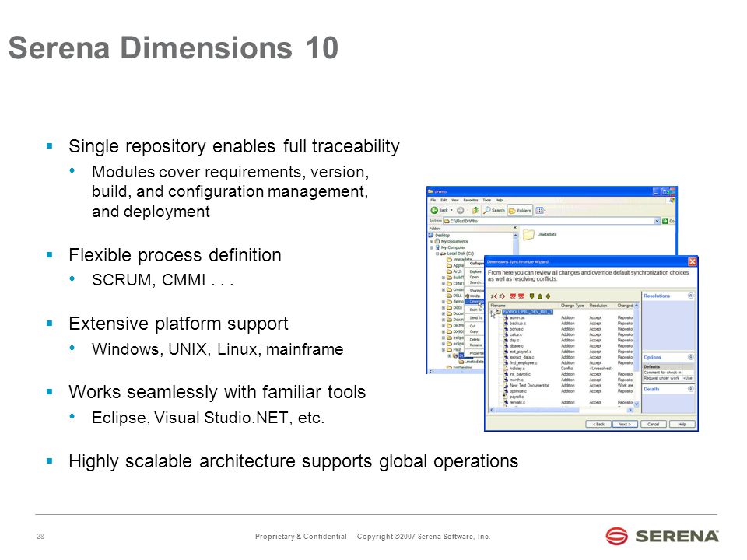Choose Delete from the context menu
747x560 pixels.
[x=475, y=340]
